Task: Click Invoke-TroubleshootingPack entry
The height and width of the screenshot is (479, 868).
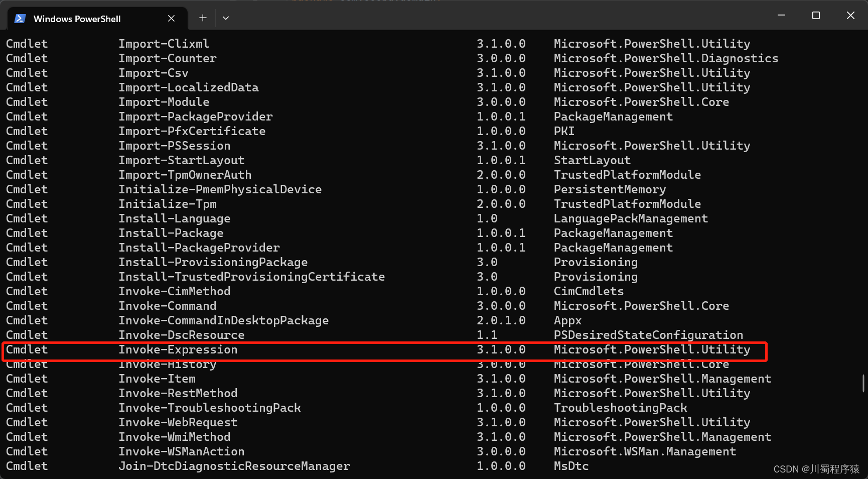Action: [x=210, y=408]
